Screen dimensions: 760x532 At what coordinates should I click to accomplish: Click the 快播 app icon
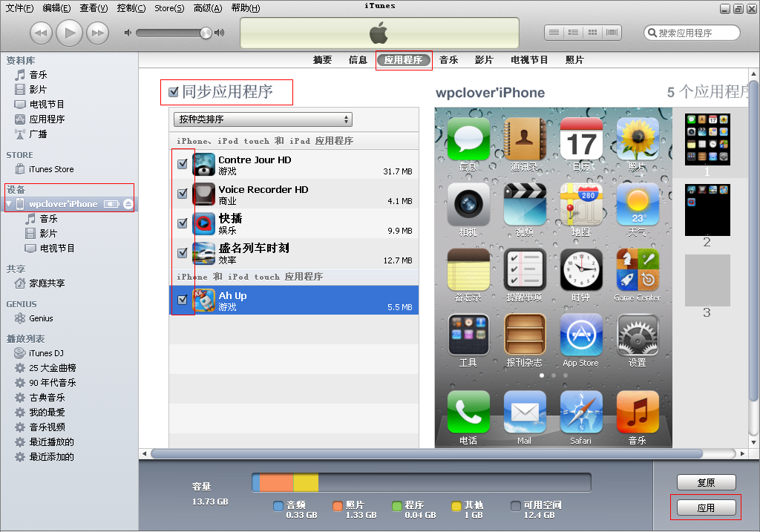click(x=204, y=224)
